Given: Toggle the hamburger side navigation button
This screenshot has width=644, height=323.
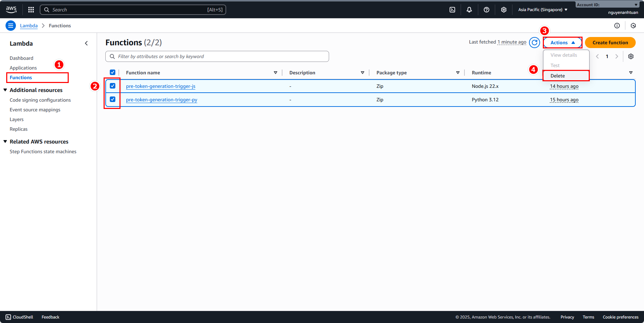Looking at the screenshot, I should point(11,26).
